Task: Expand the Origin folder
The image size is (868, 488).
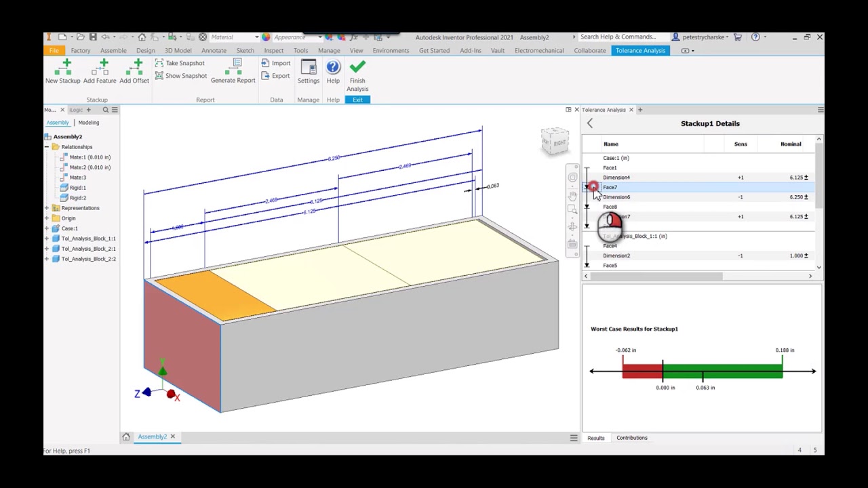Action: tap(47, 218)
